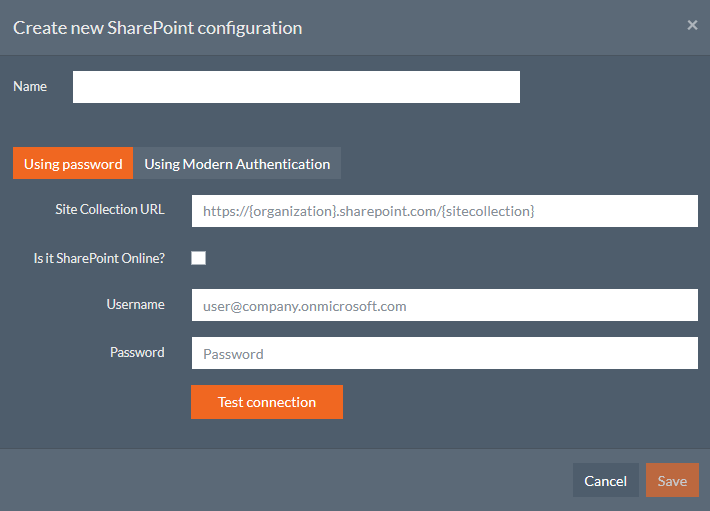Viewport: 710px width, 511px height.
Task: Save the SharePoint configuration
Action: pos(672,480)
